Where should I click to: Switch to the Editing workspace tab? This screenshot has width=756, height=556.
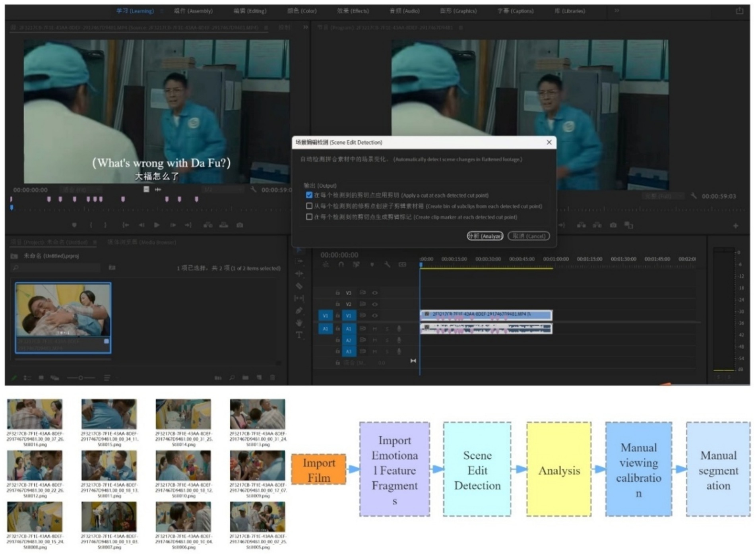pos(250,11)
